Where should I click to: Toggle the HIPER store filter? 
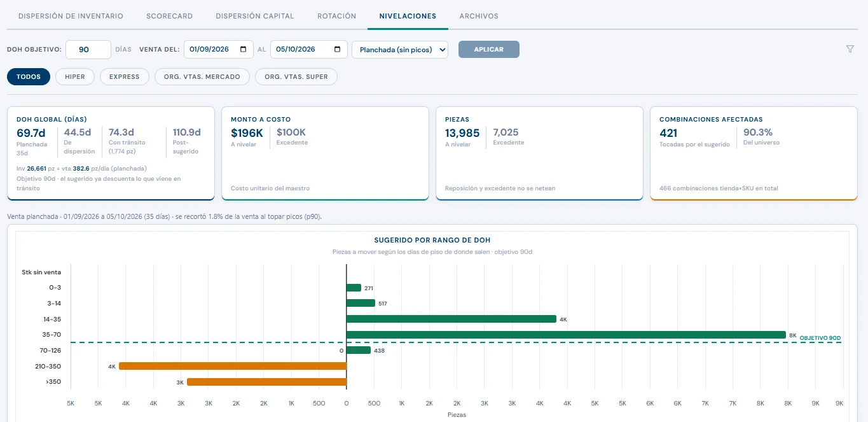[x=75, y=76]
